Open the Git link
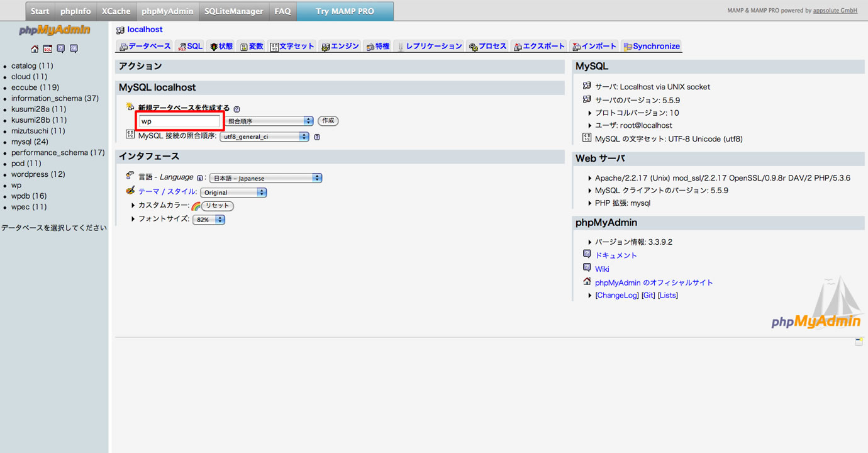The width and height of the screenshot is (868, 453). (648, 296)
